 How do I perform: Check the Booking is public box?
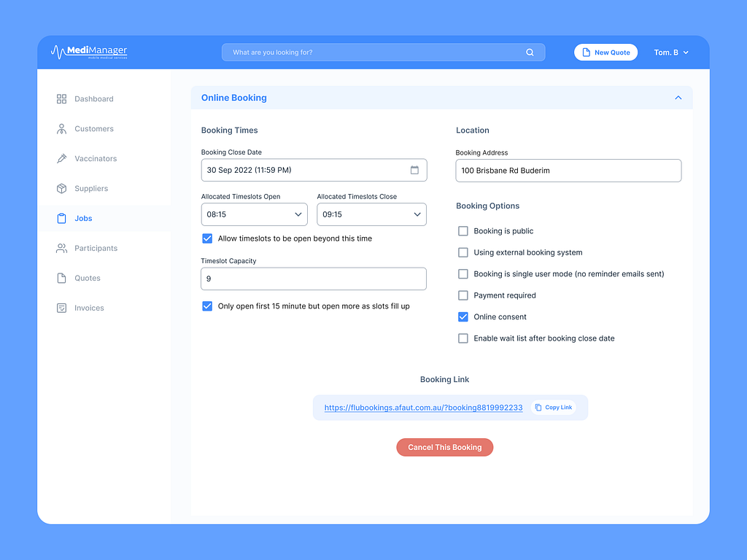463,231
